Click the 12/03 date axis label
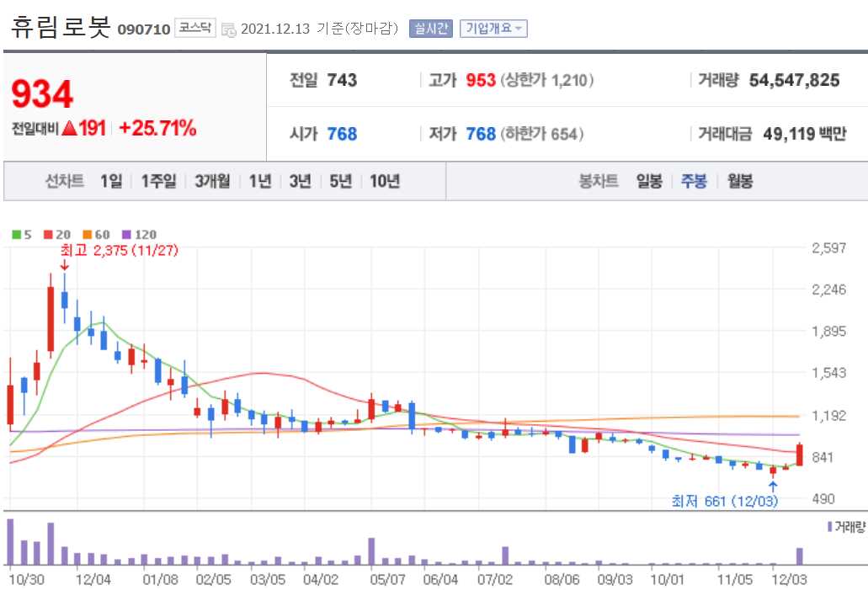Viewport: 868px width, 590px height. click(789, 580)
